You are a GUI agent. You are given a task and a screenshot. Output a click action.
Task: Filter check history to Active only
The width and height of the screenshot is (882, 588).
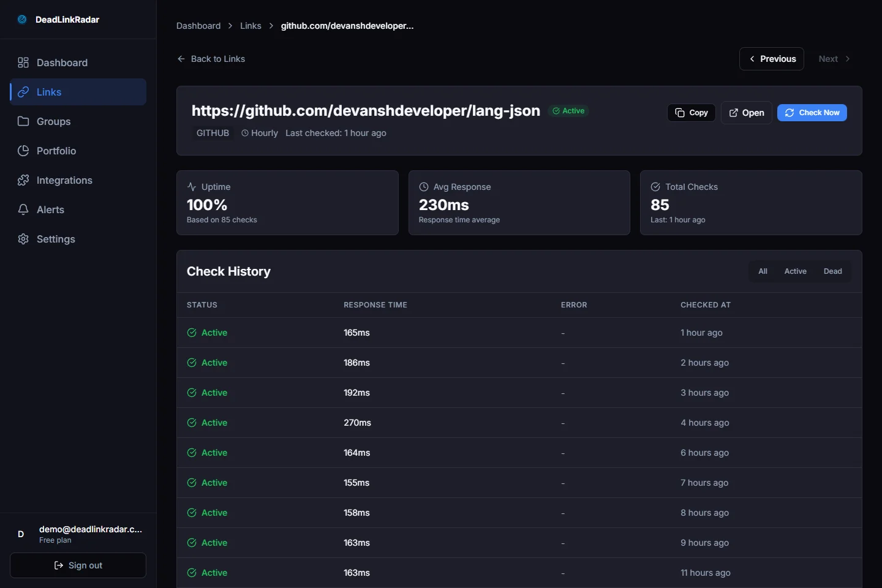coord(795,271)
